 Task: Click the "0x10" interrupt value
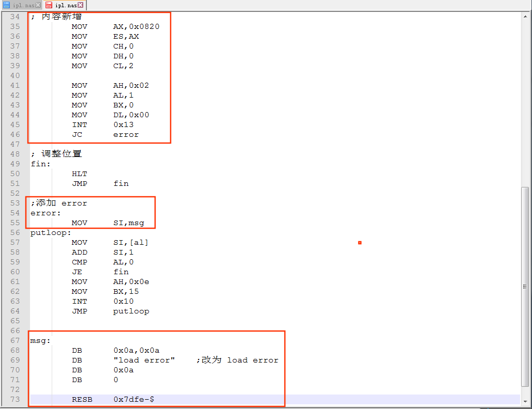click(124, 302)
